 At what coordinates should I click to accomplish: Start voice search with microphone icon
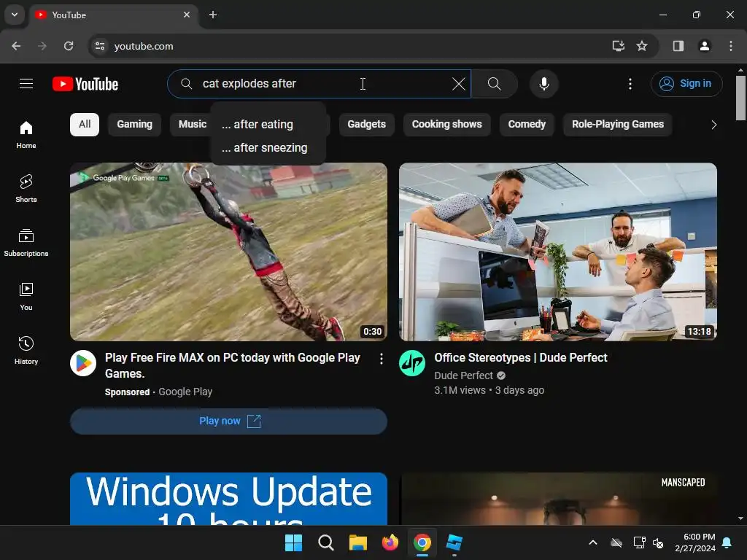click(543, 84)
